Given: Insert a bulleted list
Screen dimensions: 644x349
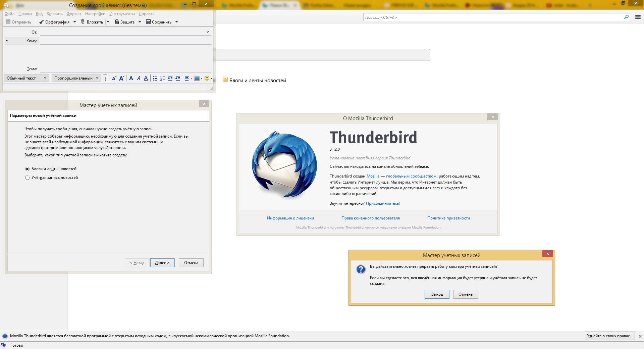Looking at the screenshot, I should [x=155, y=78].
